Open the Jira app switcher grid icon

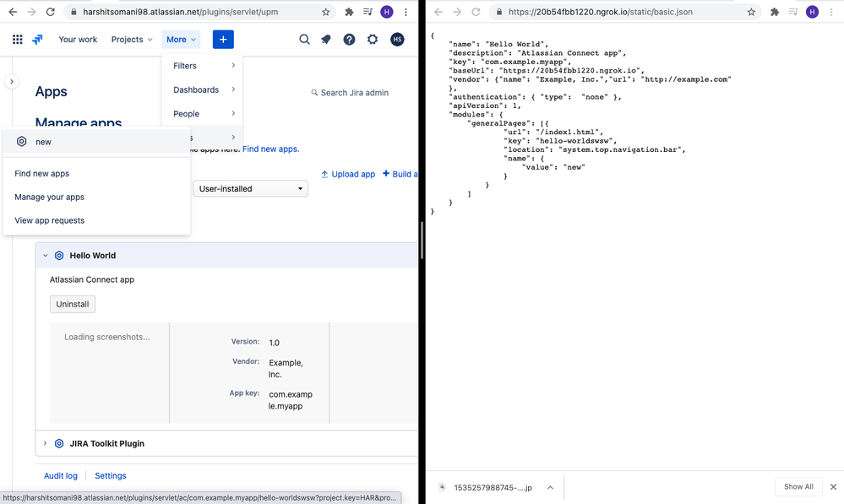17,40
